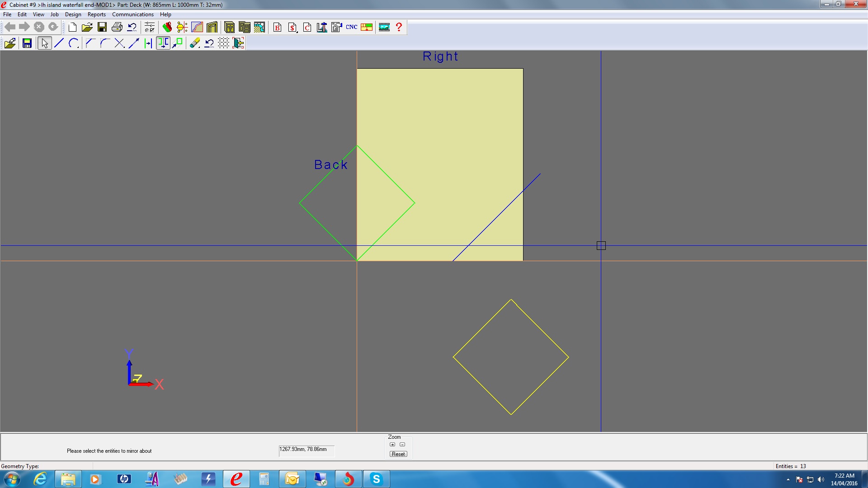This screenshot has height=488, width=868.
Task: Click the print icon
Action: pos(117,27)
